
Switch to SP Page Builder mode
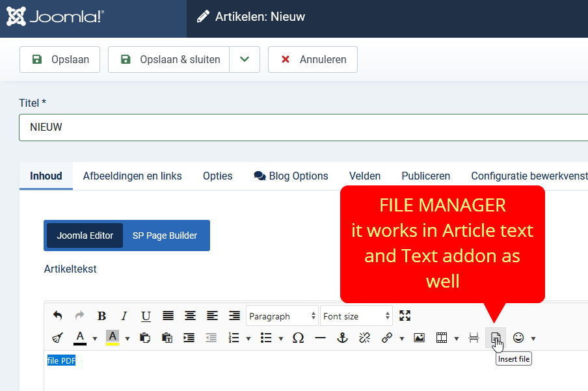[165, 236]
